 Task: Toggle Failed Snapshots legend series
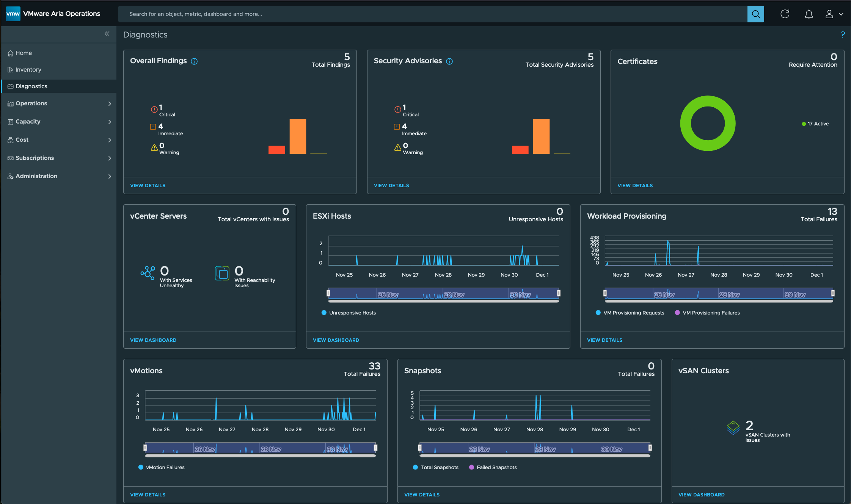493,468
